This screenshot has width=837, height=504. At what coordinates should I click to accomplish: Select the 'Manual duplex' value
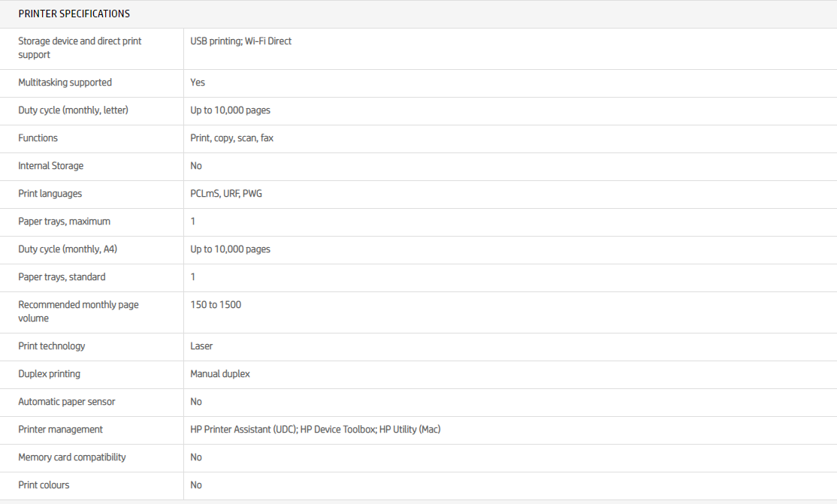[220, 374]
